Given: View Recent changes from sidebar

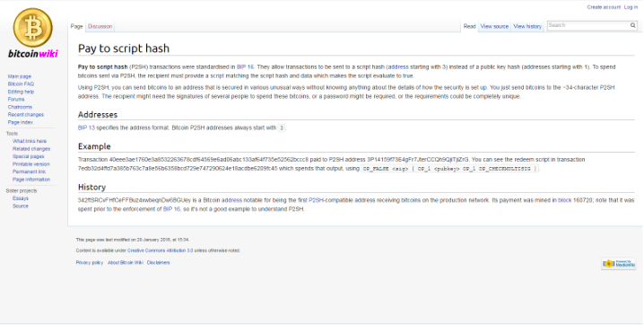Looking at the screenshot, I should (x=25, y=115).
